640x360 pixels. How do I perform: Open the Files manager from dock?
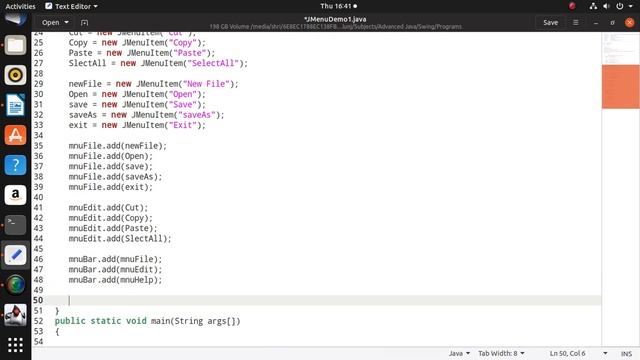pos(15,45)
